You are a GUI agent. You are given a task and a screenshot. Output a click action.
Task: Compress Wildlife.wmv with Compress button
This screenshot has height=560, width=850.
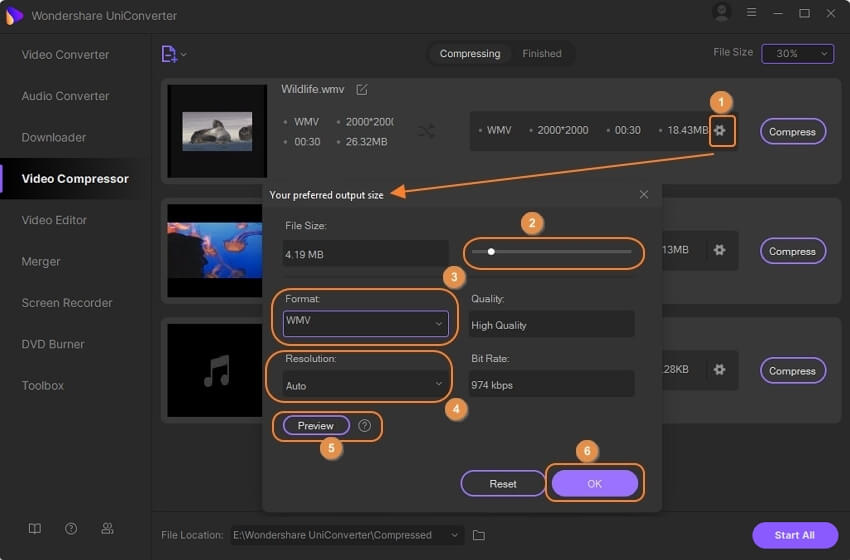(793, 132)
